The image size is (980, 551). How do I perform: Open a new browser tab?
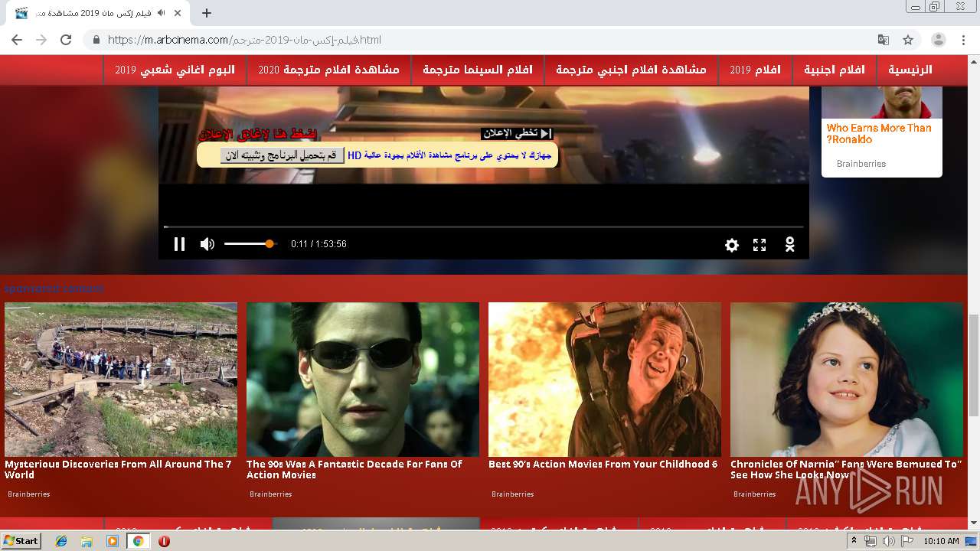tap(207, 13)
